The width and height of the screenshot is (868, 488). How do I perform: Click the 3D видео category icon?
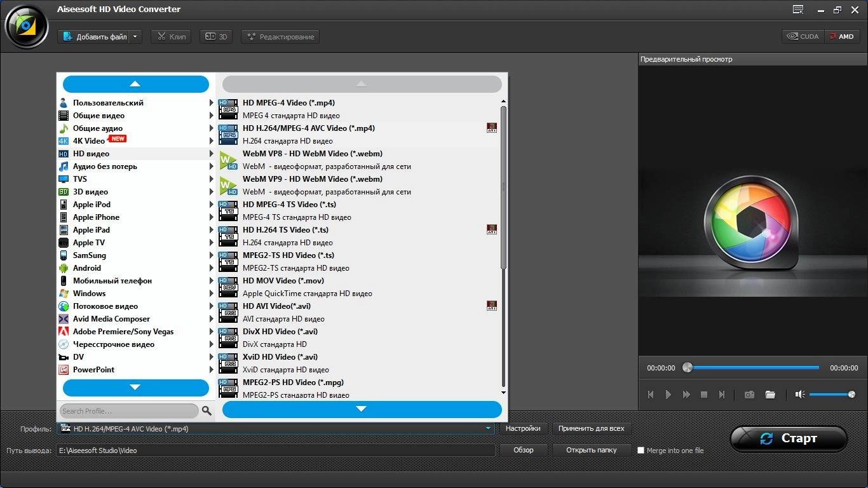64,192
